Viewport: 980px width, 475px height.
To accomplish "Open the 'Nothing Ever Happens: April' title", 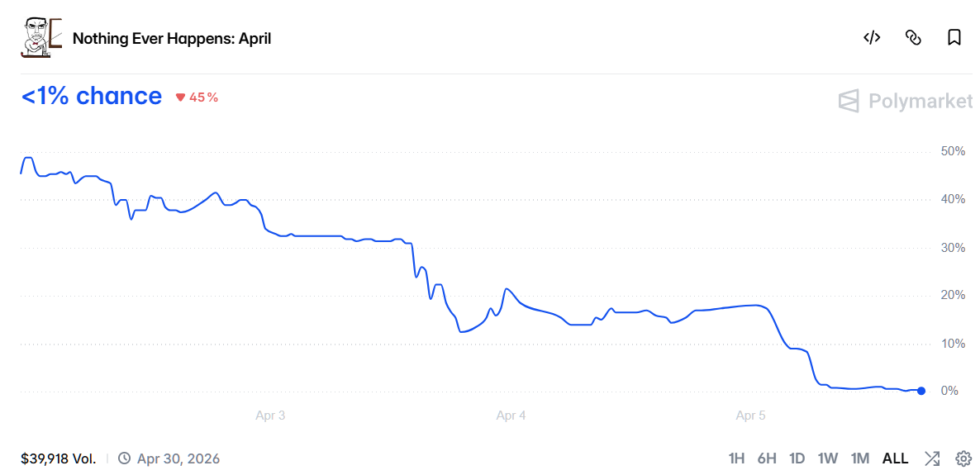I will (172, 38).
